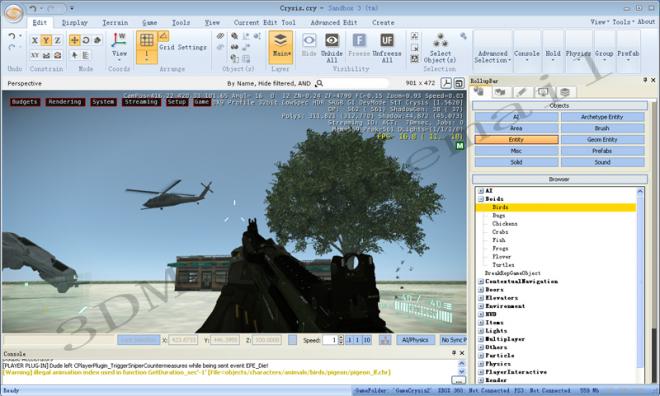Toggle the Y axis constraint

[46, 40]
